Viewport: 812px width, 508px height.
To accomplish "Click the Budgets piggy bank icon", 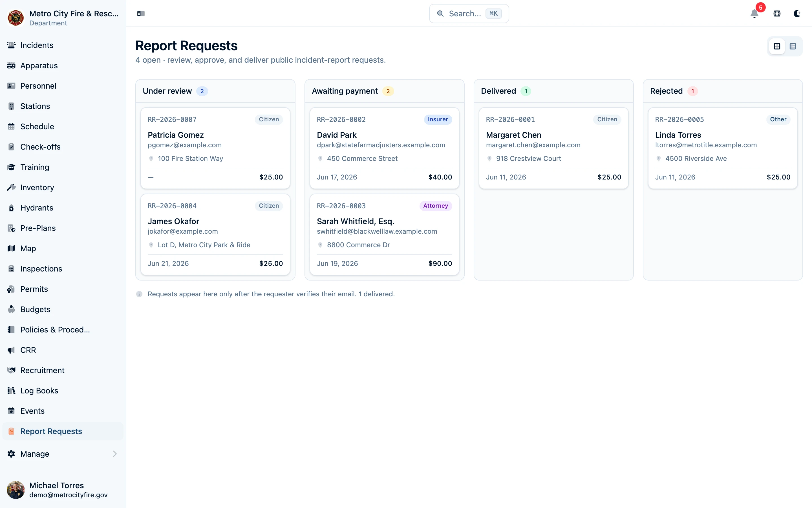I will (11, 309).
